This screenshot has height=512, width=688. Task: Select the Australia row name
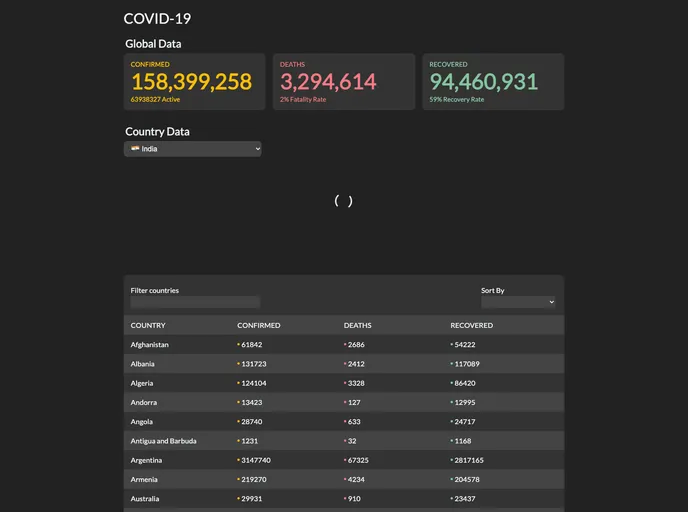coord(145,499)
